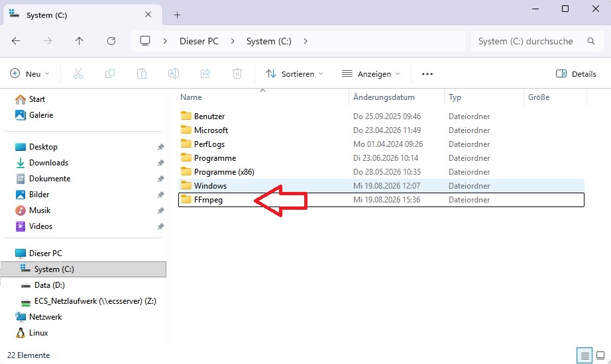
Task: Go up one folder level
Action: point(79,41)
